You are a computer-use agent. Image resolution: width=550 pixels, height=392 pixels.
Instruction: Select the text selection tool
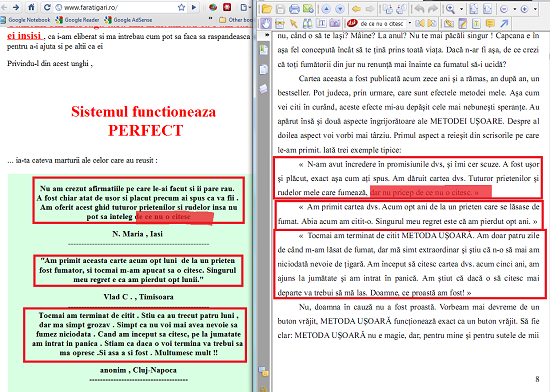pos(321,23)
